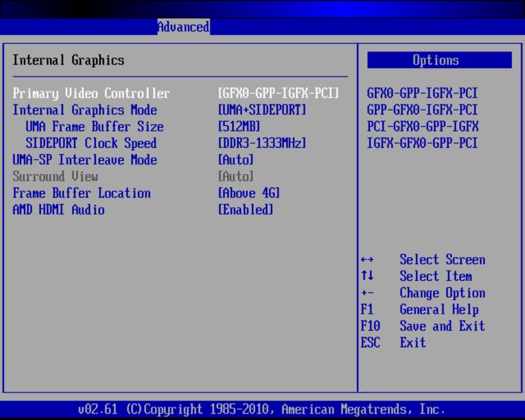Click the Change Option hint
The width and height of the screenshot is (525, 420).
pyautogui.click(x=442, y=293)
